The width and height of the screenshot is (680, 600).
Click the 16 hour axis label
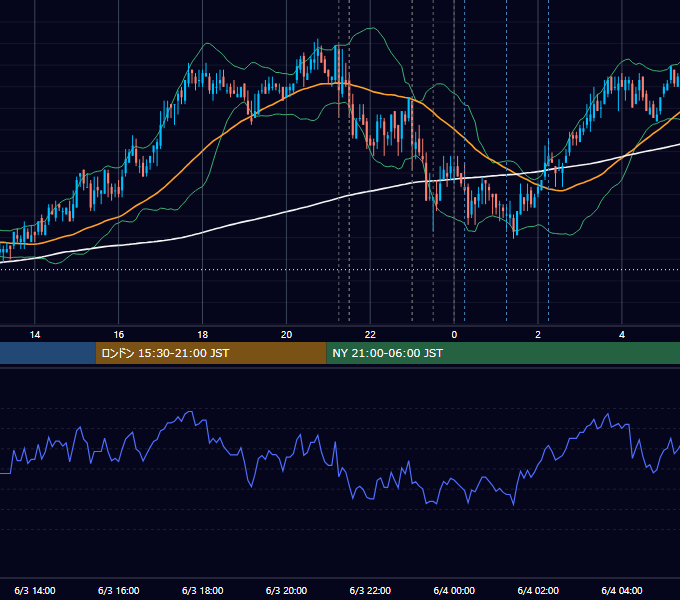tap(118, 335)
